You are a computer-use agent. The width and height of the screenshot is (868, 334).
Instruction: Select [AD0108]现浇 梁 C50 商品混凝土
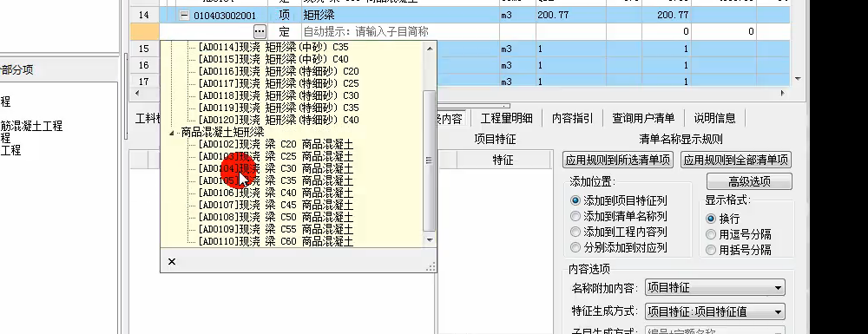(x=276, y=218)
